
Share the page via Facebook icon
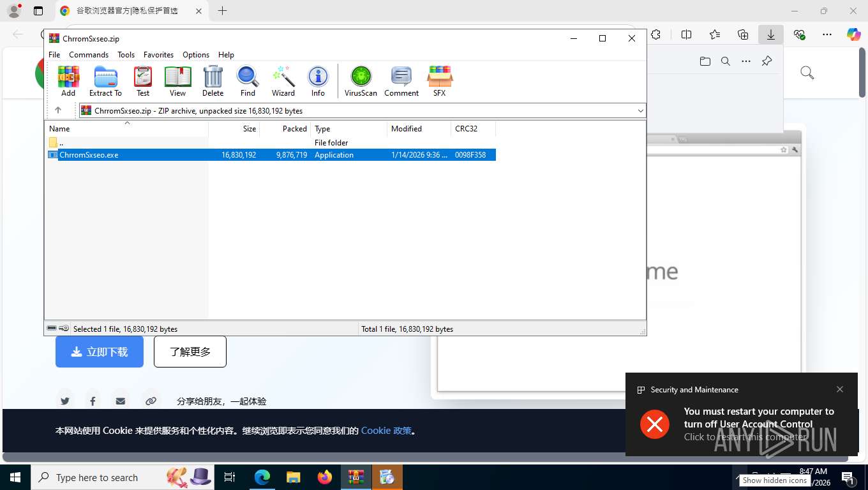(x=93, y=401)
